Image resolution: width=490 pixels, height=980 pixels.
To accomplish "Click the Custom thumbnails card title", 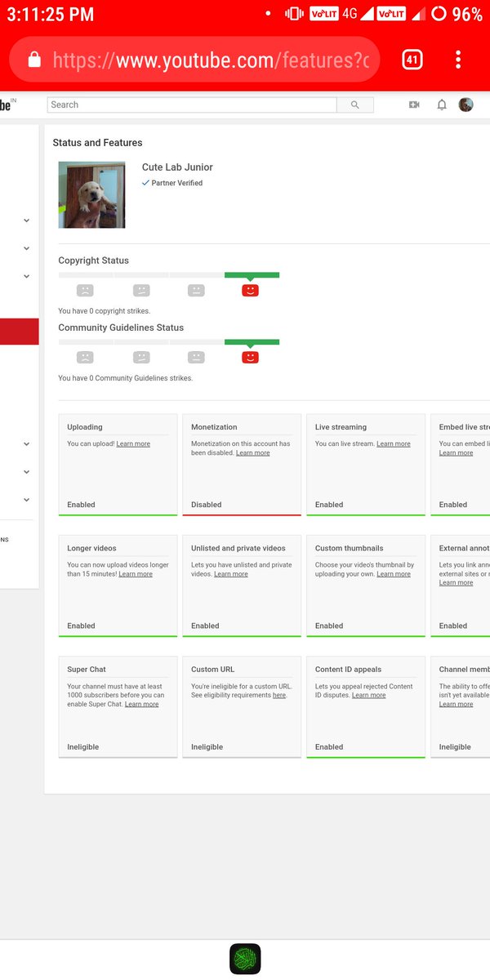I will [x=349, y=548].
